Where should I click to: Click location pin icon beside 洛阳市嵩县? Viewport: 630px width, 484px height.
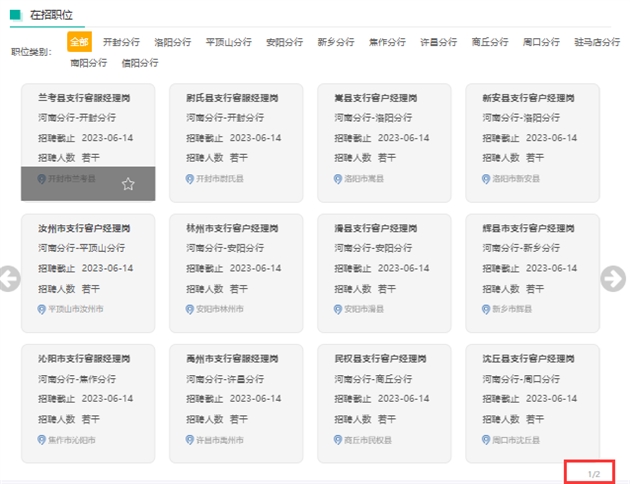pyautogui.click(x=338, y=179)
